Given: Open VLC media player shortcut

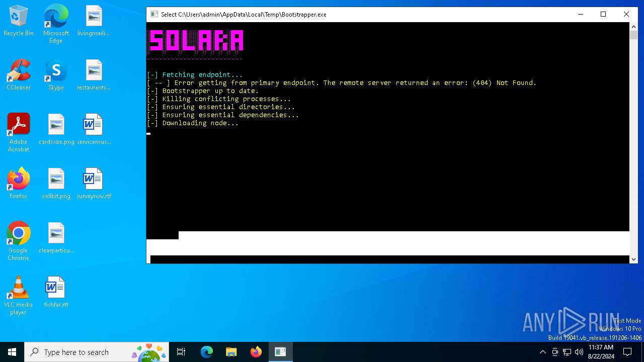Looking at the screenshot, I should 19,296.
